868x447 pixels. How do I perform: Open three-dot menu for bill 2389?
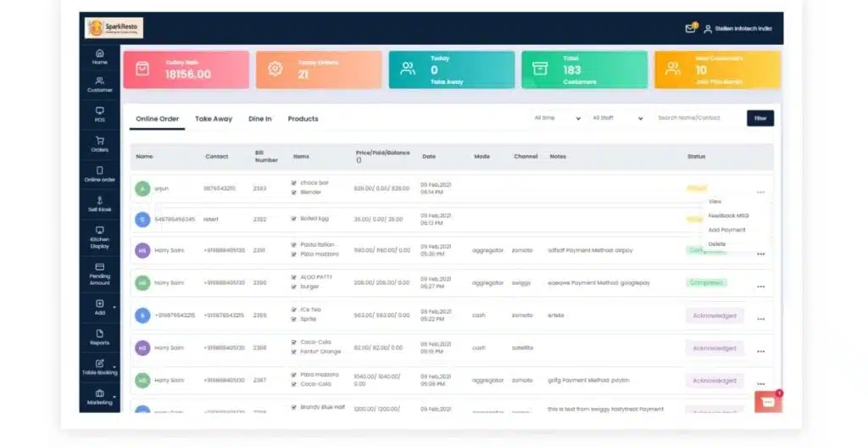tap(760, 319)
